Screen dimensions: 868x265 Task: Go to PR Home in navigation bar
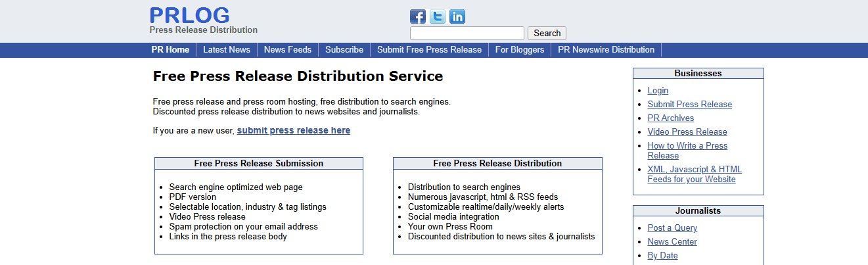(x=170, y=50)
